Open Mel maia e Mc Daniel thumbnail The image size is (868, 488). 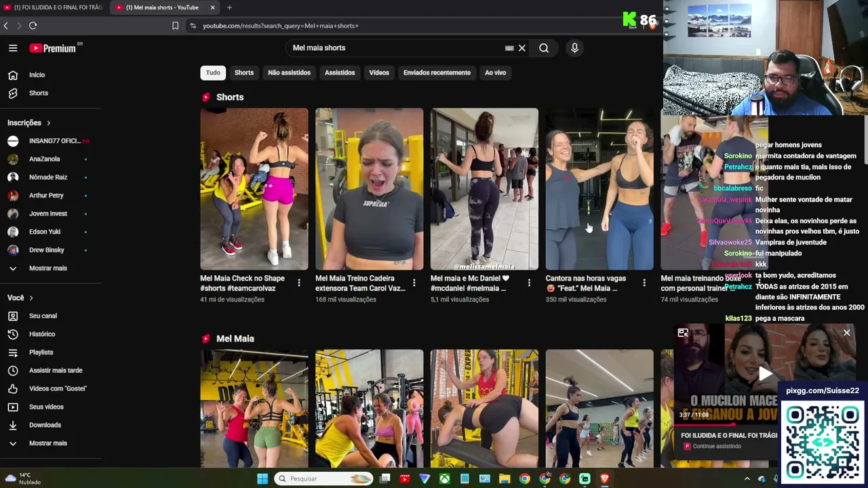tap(484, 189)
